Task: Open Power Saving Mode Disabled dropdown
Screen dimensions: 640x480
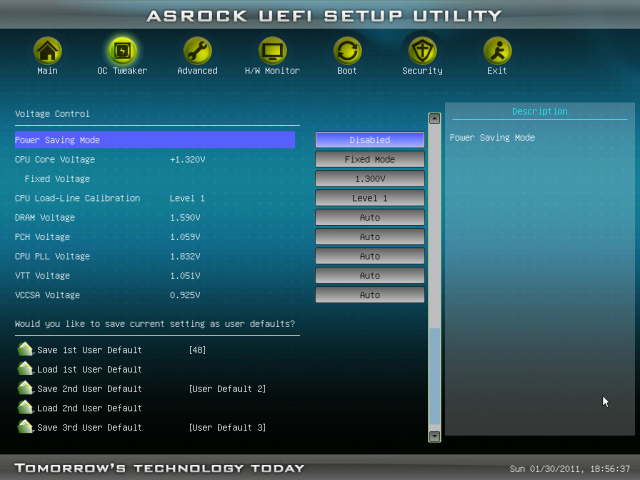Action: click(x=370, y=140)
